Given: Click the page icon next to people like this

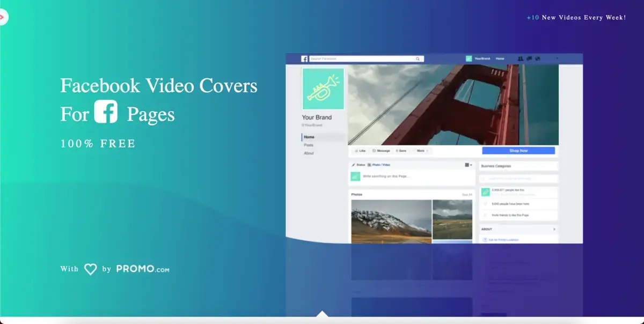Looking at the screenshot, I should coord(486,192).
